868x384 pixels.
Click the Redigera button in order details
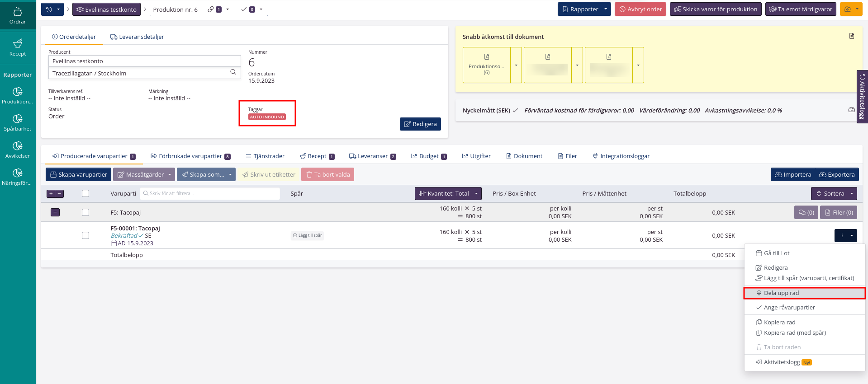pos(420,124)
